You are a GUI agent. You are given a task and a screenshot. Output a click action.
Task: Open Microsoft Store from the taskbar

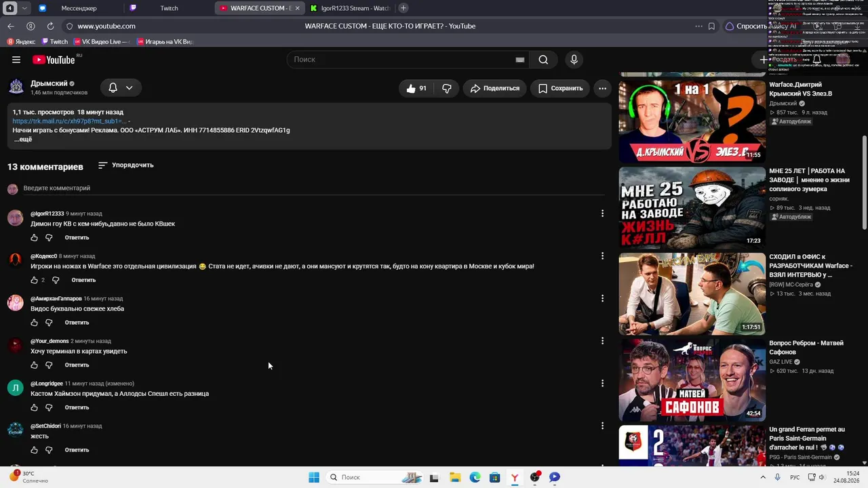[494, 477]
